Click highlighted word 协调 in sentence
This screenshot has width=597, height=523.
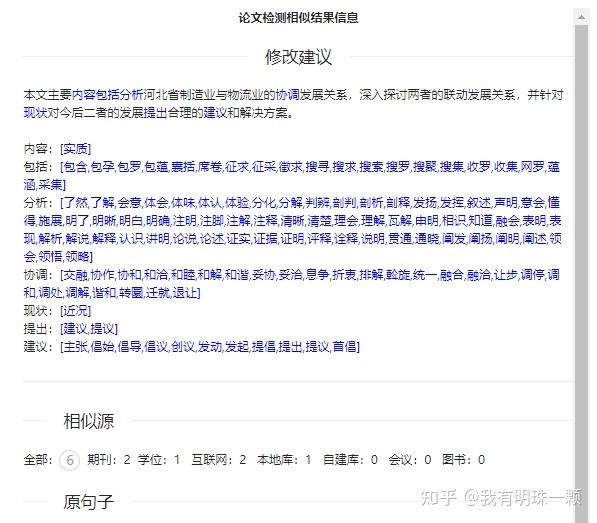point(287,94)
